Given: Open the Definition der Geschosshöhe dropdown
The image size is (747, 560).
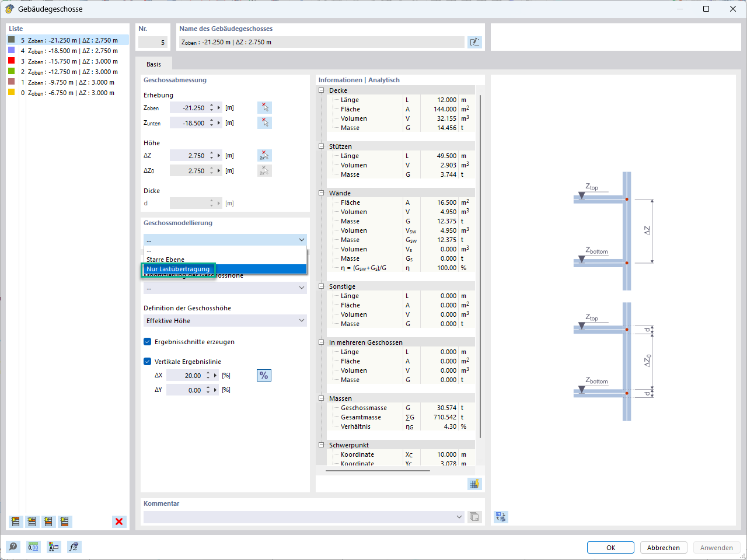Looking at the screenshot, I should click(225, 321).
